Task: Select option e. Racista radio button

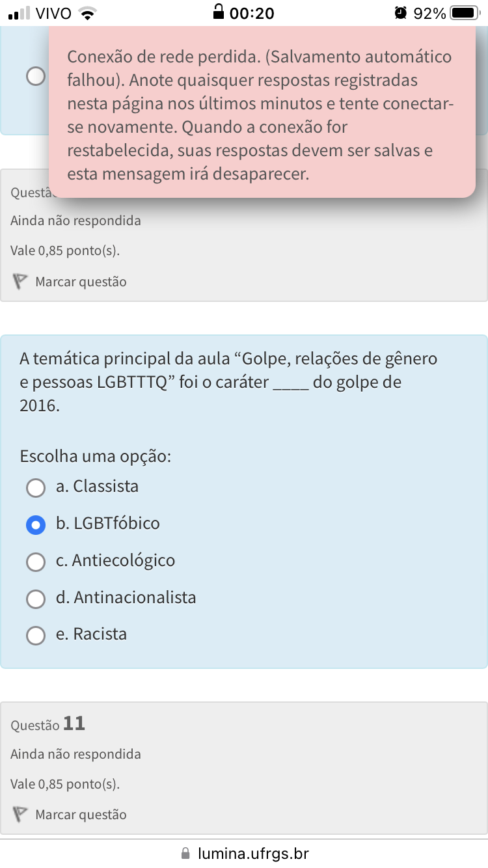Action: 36,635
